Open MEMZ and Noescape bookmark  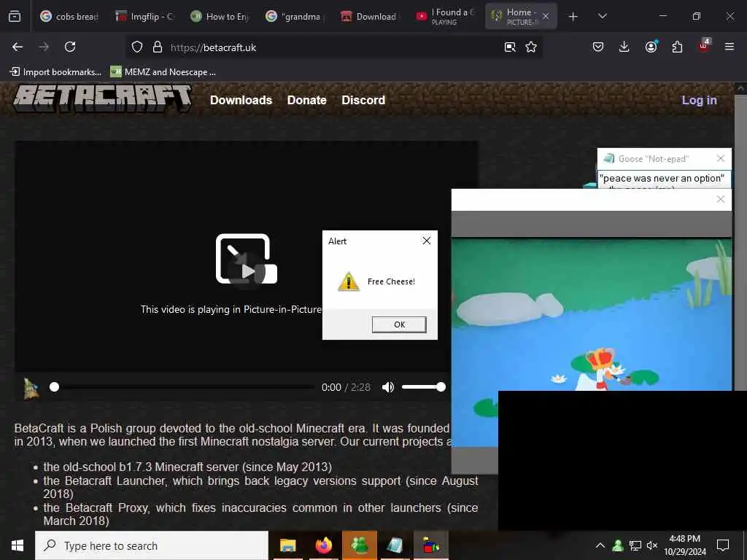click(x=163, y=72)
